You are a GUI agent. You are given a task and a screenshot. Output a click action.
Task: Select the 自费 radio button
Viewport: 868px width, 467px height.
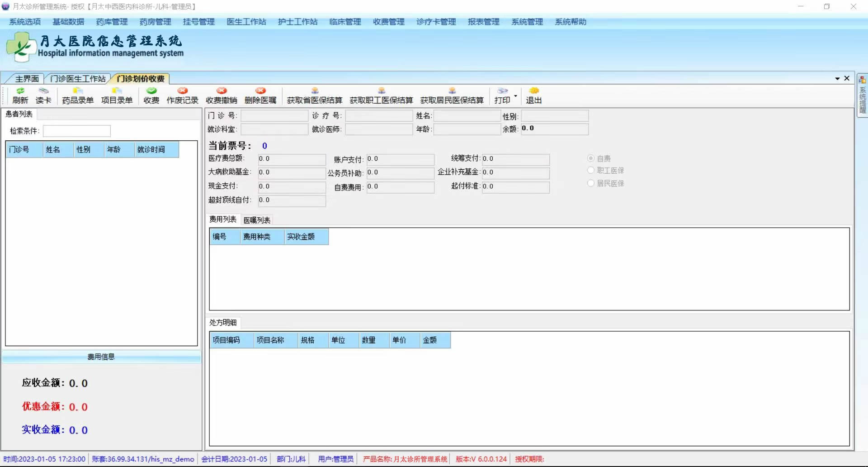click(x=590, y=158)
